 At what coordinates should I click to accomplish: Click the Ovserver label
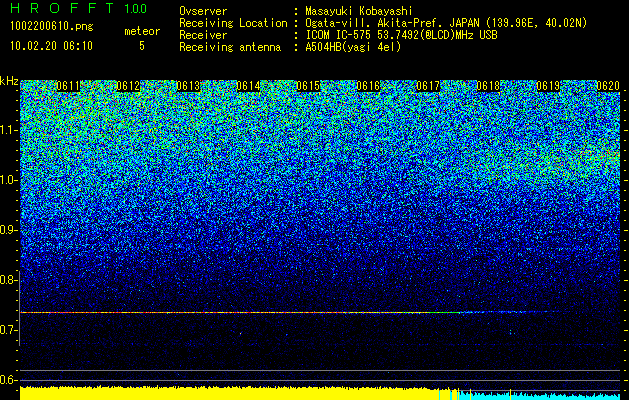203,11
